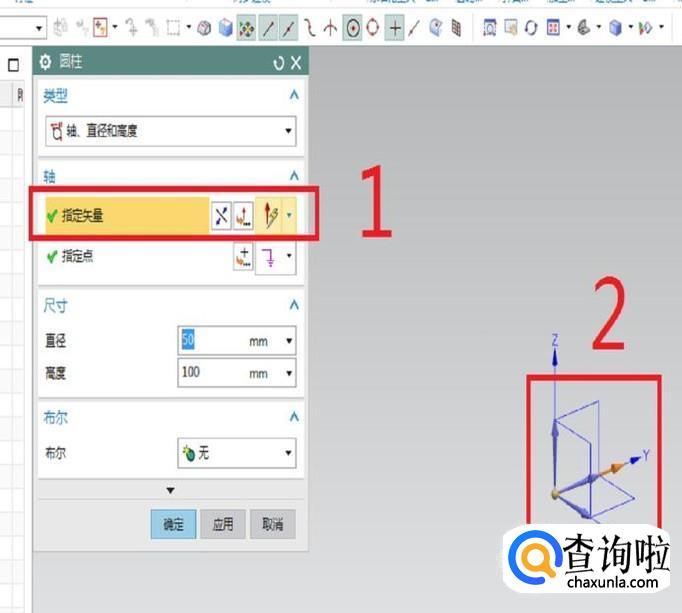The image size is (682, 613).
Task: Open the point dialog icon beside 指定点
Action: (244, 258)
